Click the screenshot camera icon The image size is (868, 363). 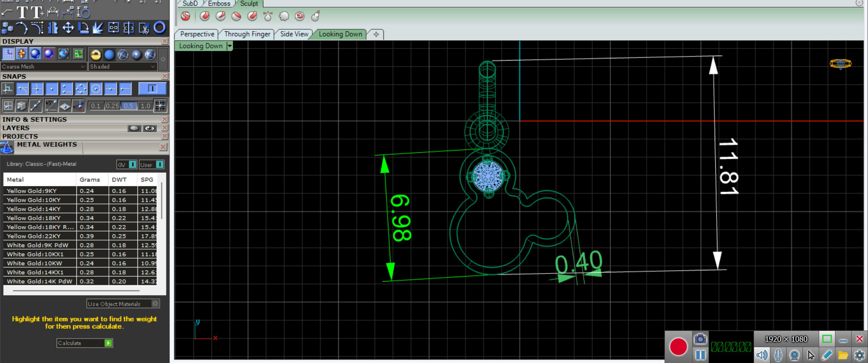pyautogui.click(x=700, y=339)
